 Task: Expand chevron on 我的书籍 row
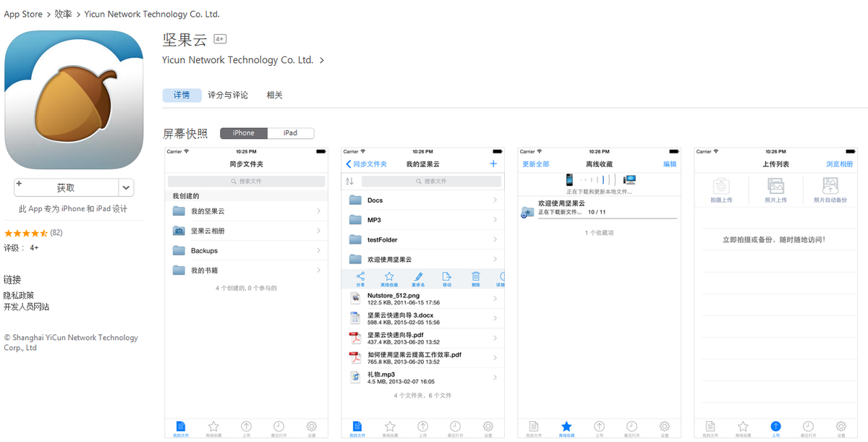319,270
